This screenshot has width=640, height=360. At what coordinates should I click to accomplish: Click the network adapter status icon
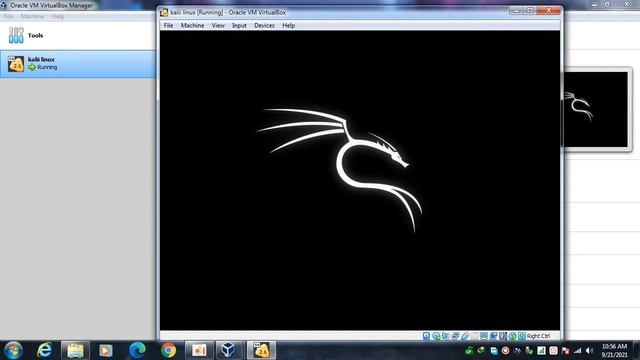[x=455, y=336]
